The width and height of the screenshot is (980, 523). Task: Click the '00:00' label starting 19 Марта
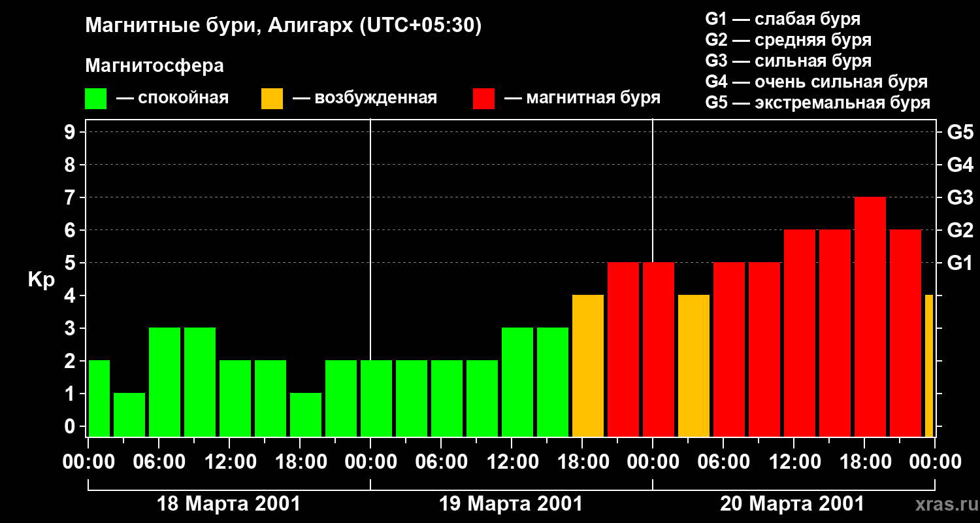point(370,462)
